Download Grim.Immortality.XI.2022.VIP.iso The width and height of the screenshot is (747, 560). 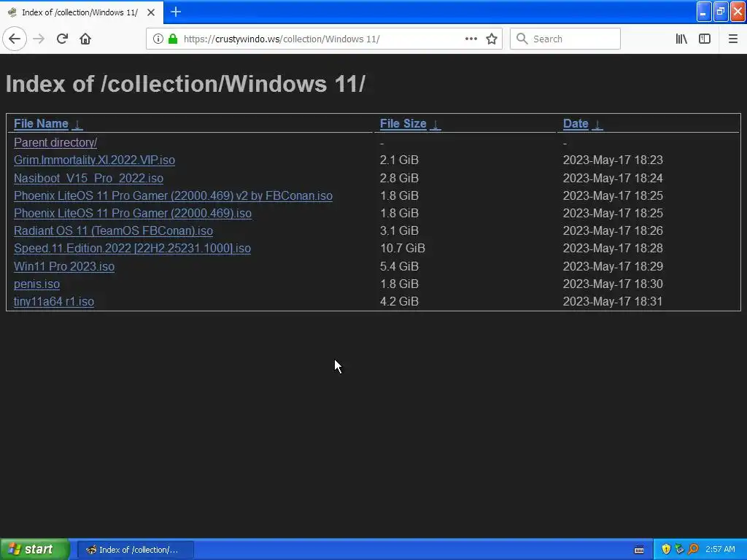(x=94, y=160)
